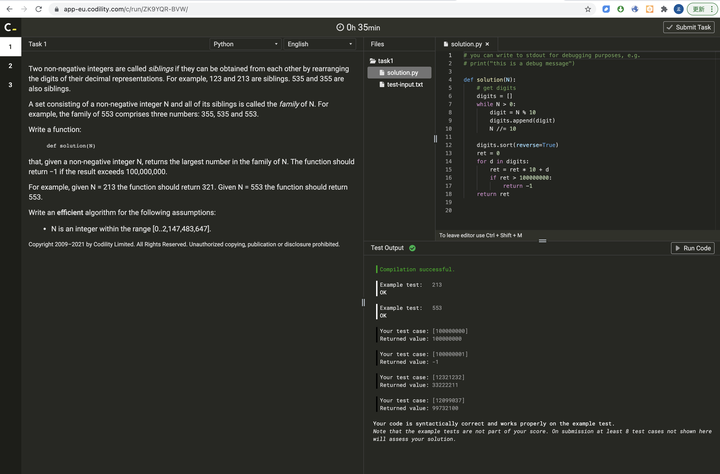The height and width of the screenshot is (474, 720).
Task: Select the solution.py editor tab
Action: (x=465, y=44)
